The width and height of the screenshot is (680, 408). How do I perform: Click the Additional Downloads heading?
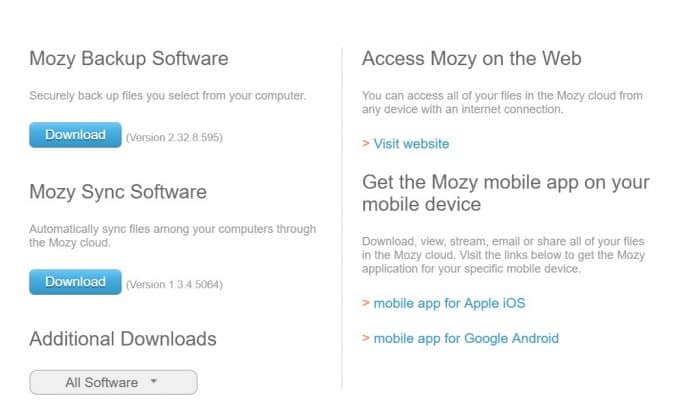(x=123, y=339)
